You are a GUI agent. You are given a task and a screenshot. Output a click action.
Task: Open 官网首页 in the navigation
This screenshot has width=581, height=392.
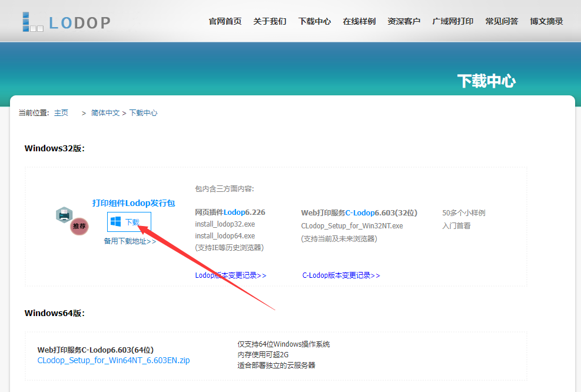point(225,21)
